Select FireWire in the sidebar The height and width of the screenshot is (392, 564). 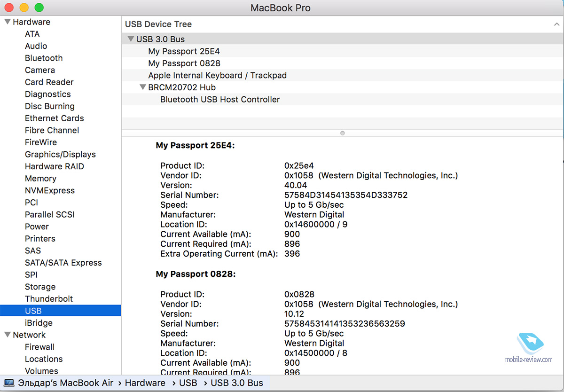click(x=41, y=142)
